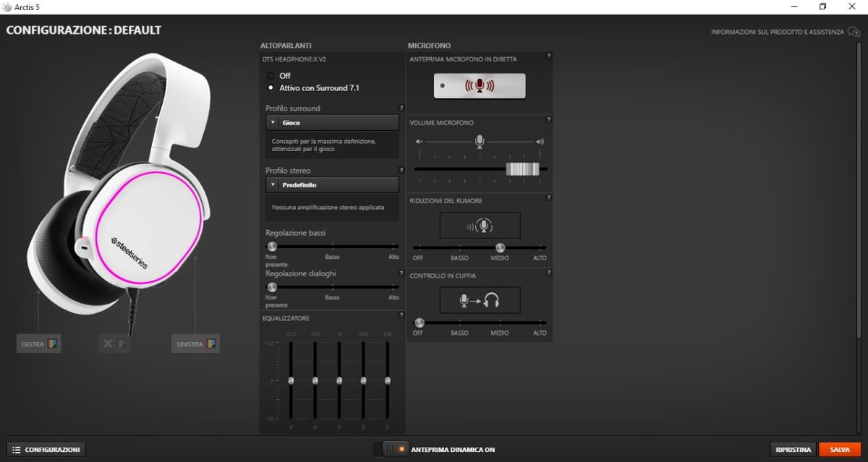Open help for Equalizzatore section
The width and height of the screenshot is (868, 462).
click(x=401, y=315)
